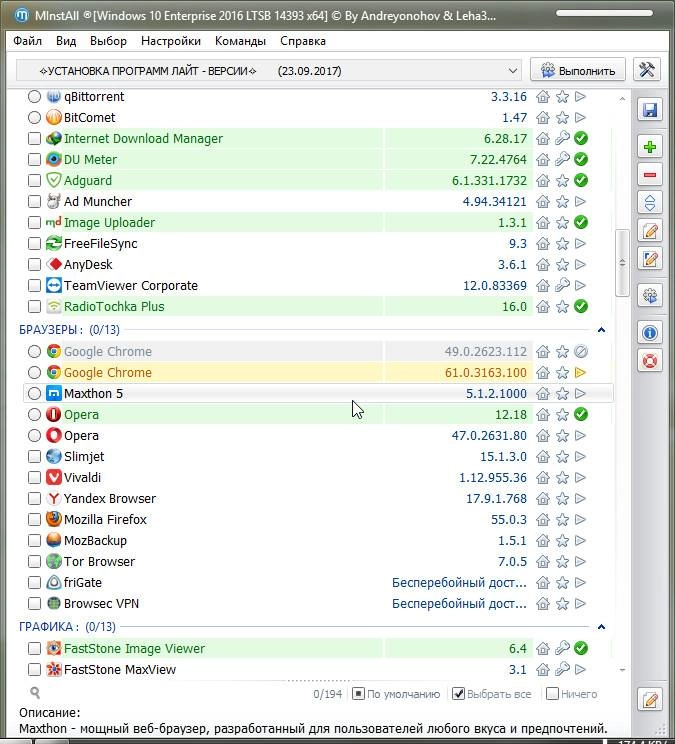Click the Slimjet row name
The image size is (675, 744).
(84, 456)
